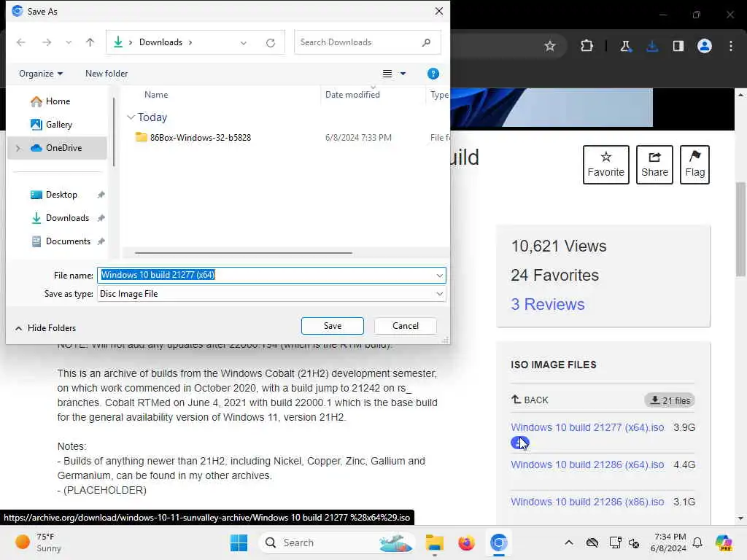
Task: Open the Chrome Labs flask icon
Action: 625,46
